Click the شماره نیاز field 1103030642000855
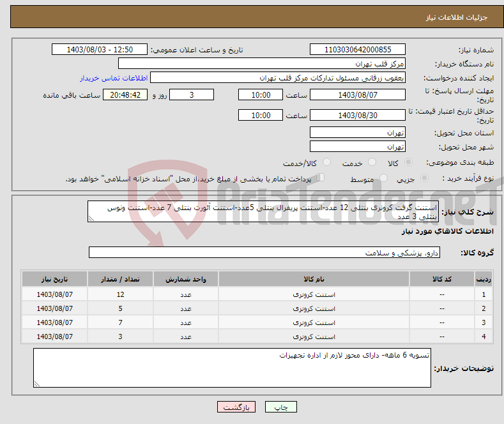The image size is (504, 424). 358,49
